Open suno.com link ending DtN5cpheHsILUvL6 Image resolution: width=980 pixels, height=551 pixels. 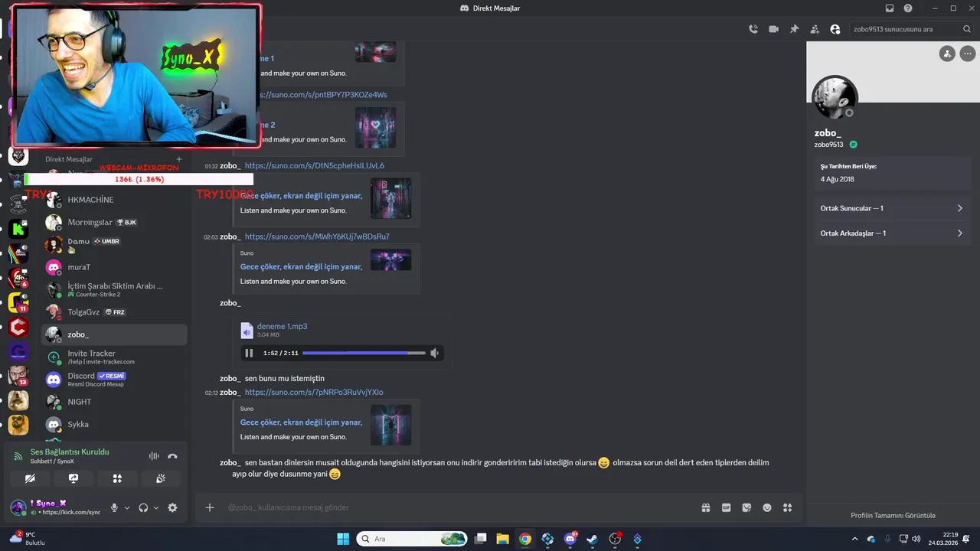pyautogui.click(x=315, y=165)
